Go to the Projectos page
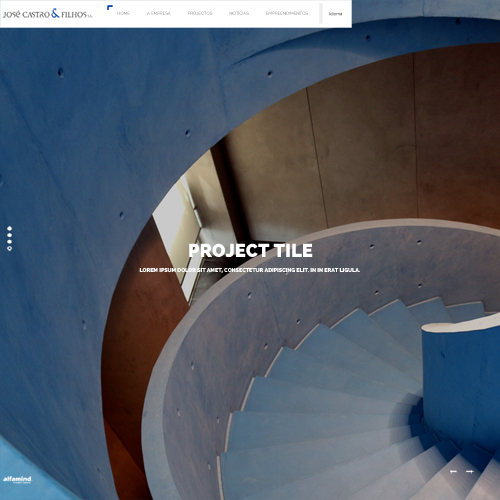Screen dimensions: 500x500 click(x=200, y=13)
